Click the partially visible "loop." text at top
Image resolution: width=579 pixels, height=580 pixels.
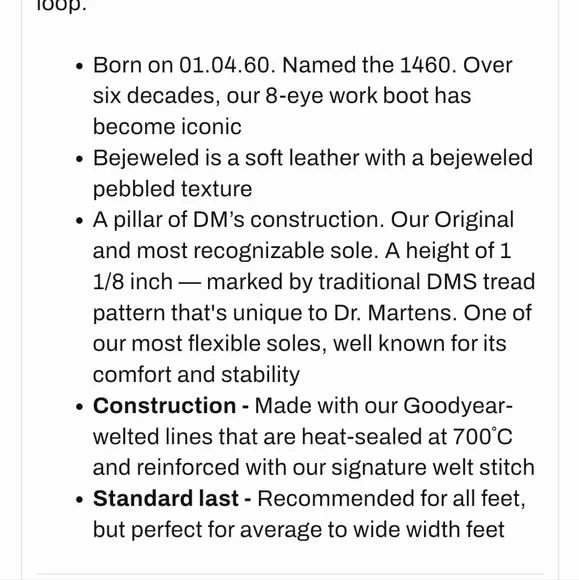tap(61, 6)
